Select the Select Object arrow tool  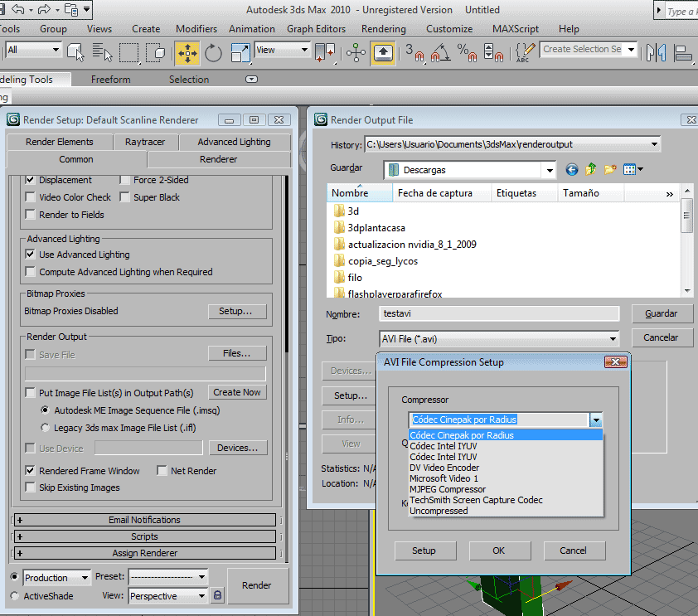(75, 52)
